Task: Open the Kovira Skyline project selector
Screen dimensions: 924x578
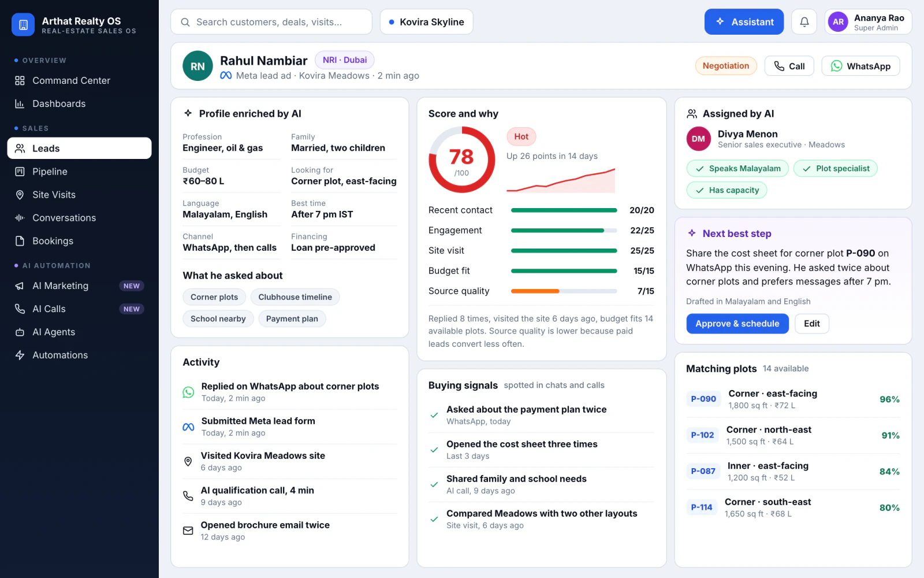Action: point(426,22)
